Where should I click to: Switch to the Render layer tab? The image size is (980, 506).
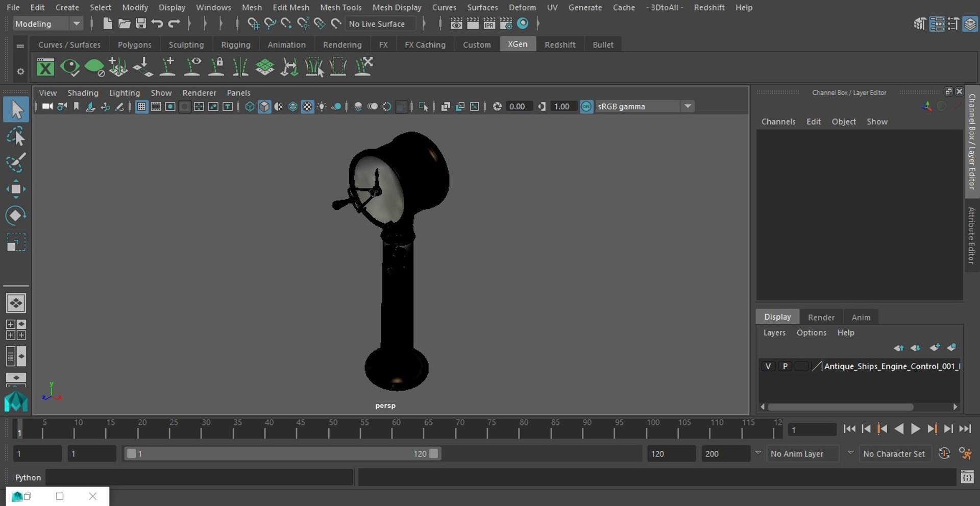(x=821, y=317)
